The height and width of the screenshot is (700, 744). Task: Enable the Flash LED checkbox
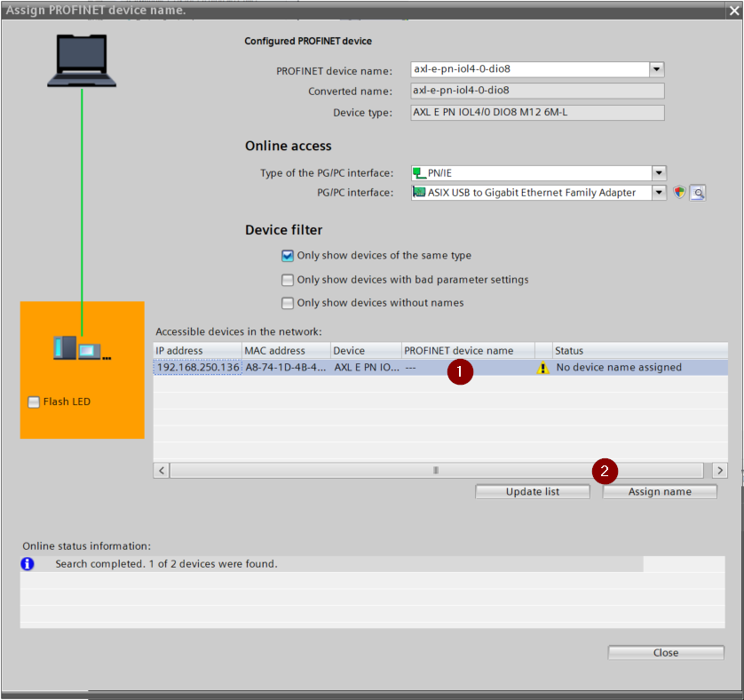tap(35, 402)
